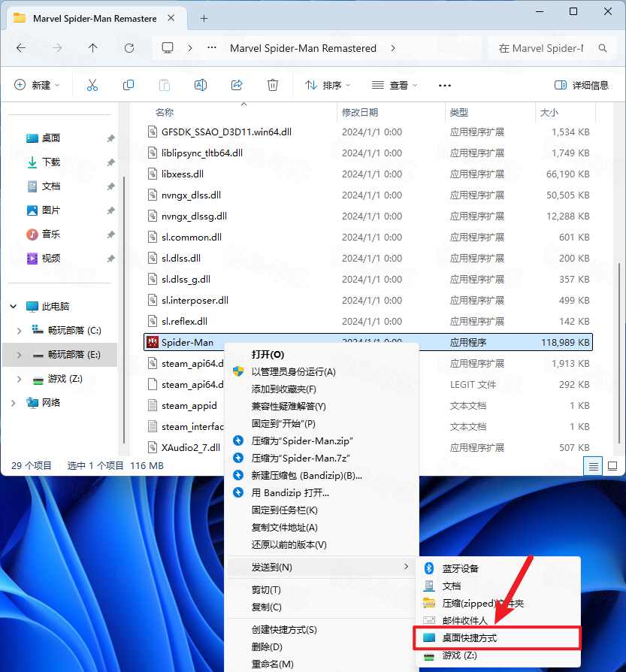Choose Open in the context menu
The height and width of the screenshot is (672, 626).
pyautogui.click(x=322, y=355)
